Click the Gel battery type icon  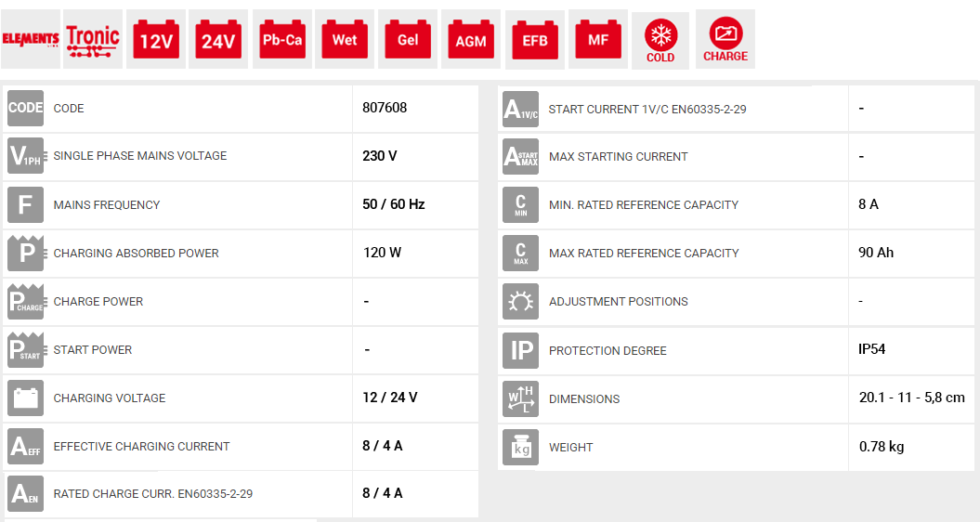[408, 39]
